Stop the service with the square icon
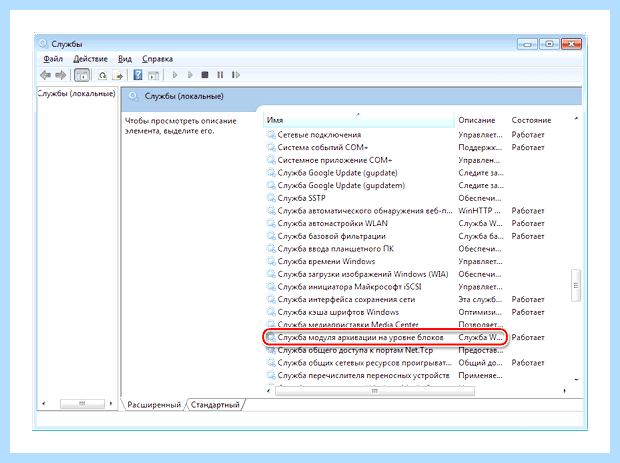The height and width of the screenshot is (463, 620). click(205, 75)
